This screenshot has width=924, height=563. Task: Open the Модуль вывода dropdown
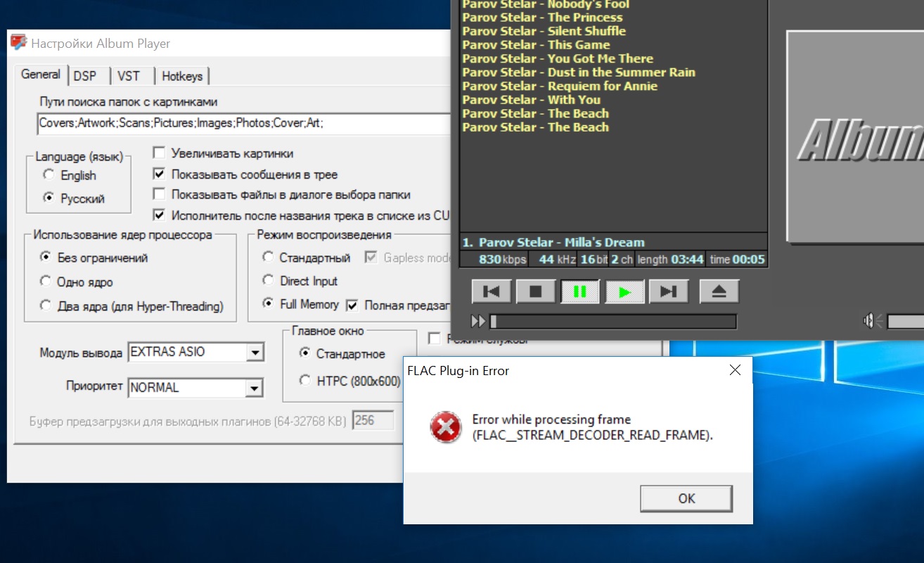coord(196,352)
